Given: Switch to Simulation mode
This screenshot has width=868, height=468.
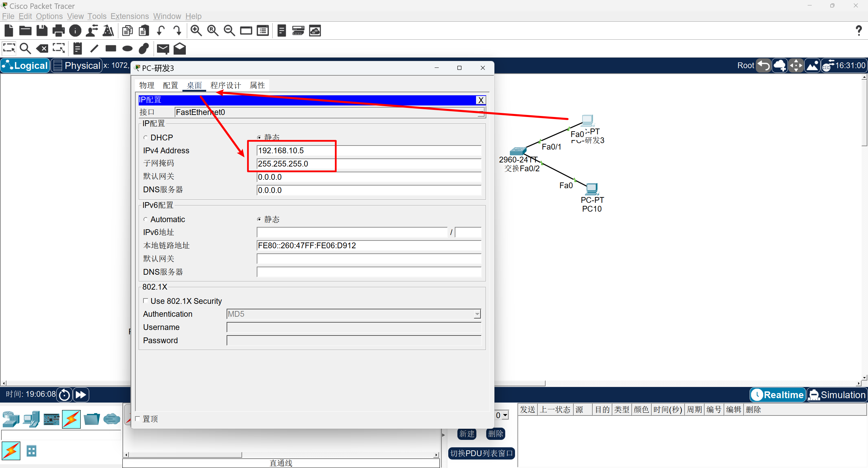Looking at the screenshot, I should (x=837, y=395).
